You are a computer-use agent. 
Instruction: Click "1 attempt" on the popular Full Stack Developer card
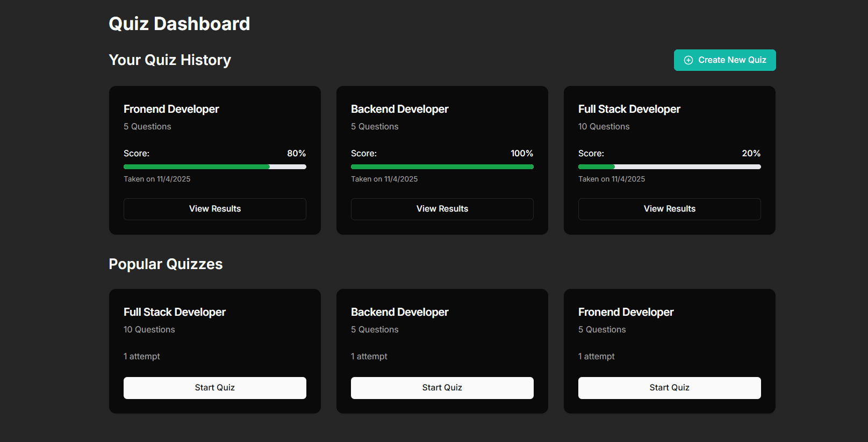pyautogui.click(x=142, y=357)
